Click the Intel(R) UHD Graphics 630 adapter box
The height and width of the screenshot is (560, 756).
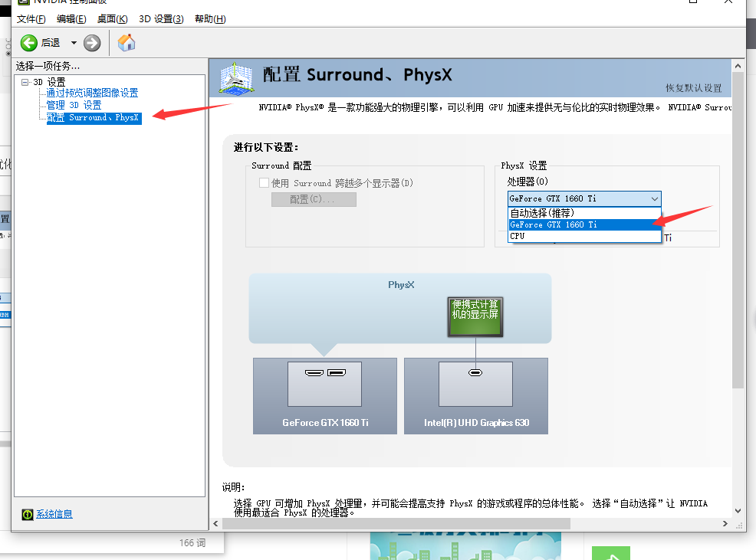pyautogui.click(x=476, y=396)
